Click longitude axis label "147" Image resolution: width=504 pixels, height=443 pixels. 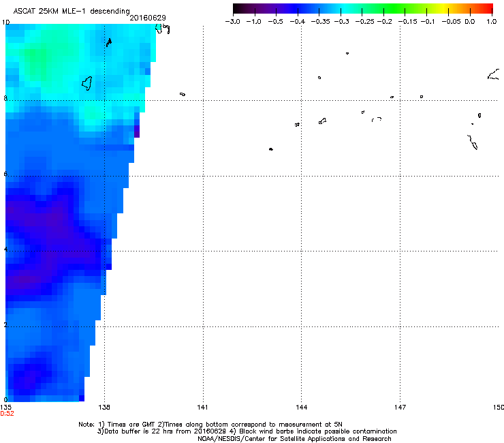click(400, 408)
